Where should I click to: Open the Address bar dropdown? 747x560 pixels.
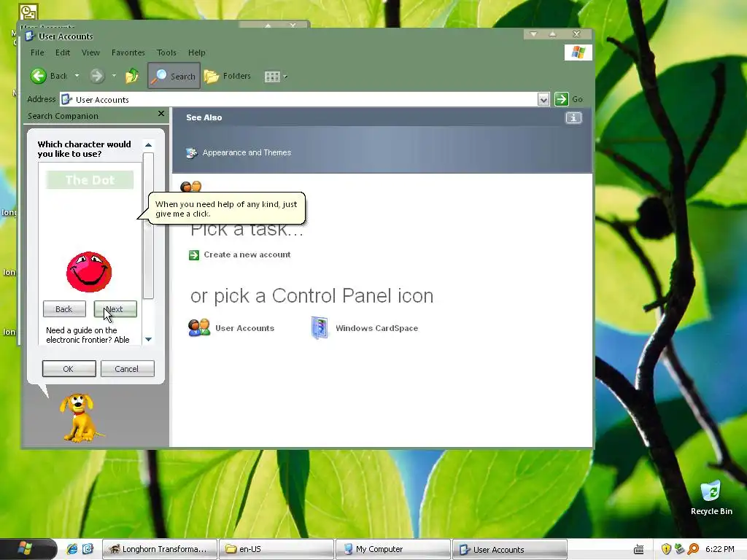point(543,99)
